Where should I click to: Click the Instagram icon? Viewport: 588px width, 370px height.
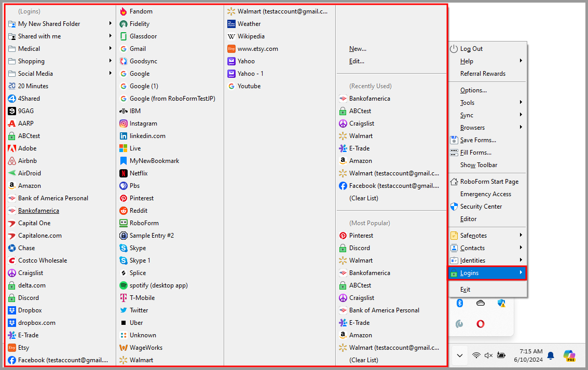124,124
